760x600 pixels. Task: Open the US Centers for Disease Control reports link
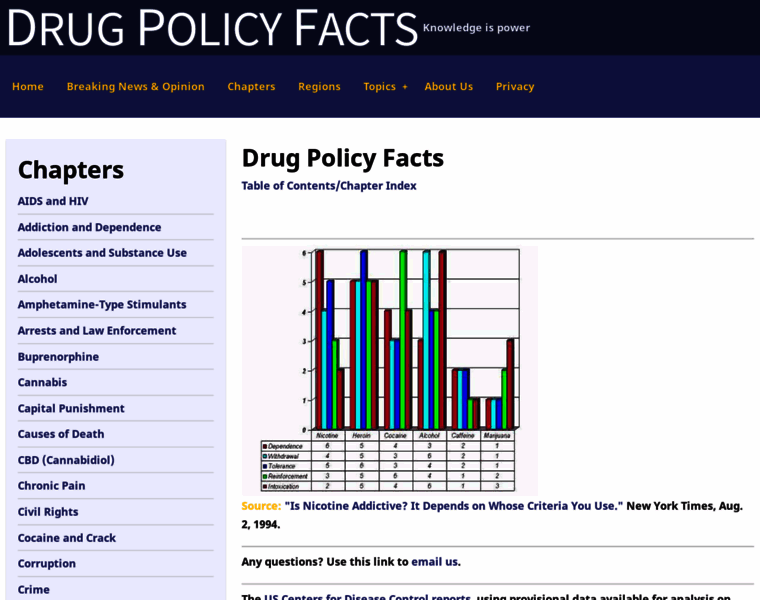pos(367,597)
